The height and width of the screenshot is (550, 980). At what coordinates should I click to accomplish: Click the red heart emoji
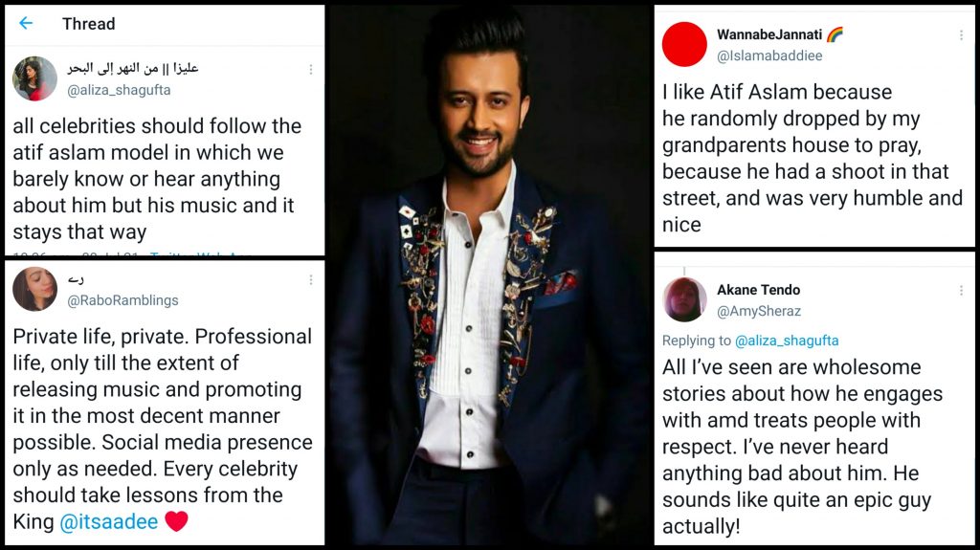(x=177, y=521)
